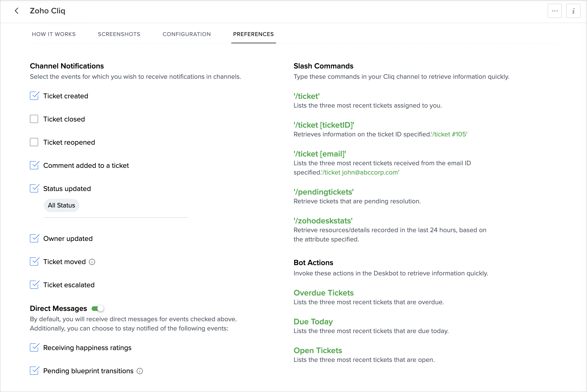Viewport: 587px width, 392px height.
Task: Go to the Configuration tab
Action: pyautogui.click(x=186, y=34)
